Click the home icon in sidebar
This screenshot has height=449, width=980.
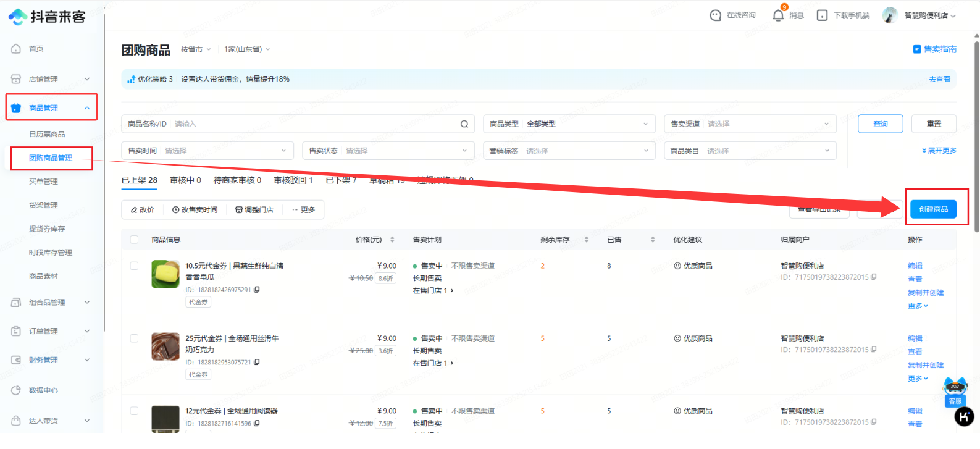(16, 49)
